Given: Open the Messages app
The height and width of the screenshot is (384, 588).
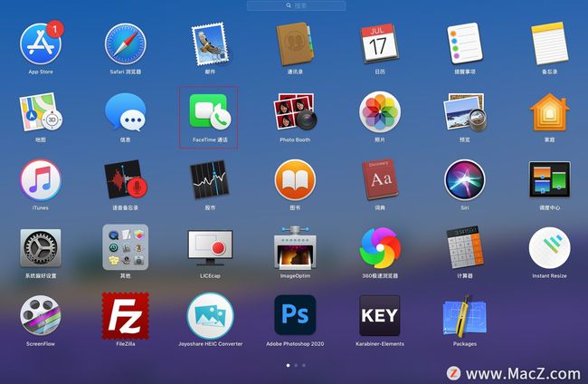Looking at the screenshot, I should pyautogui.click(x=125, y=112).
